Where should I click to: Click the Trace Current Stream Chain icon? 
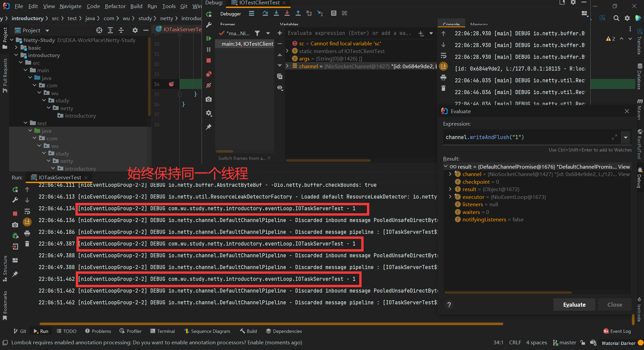click(344, 13)
